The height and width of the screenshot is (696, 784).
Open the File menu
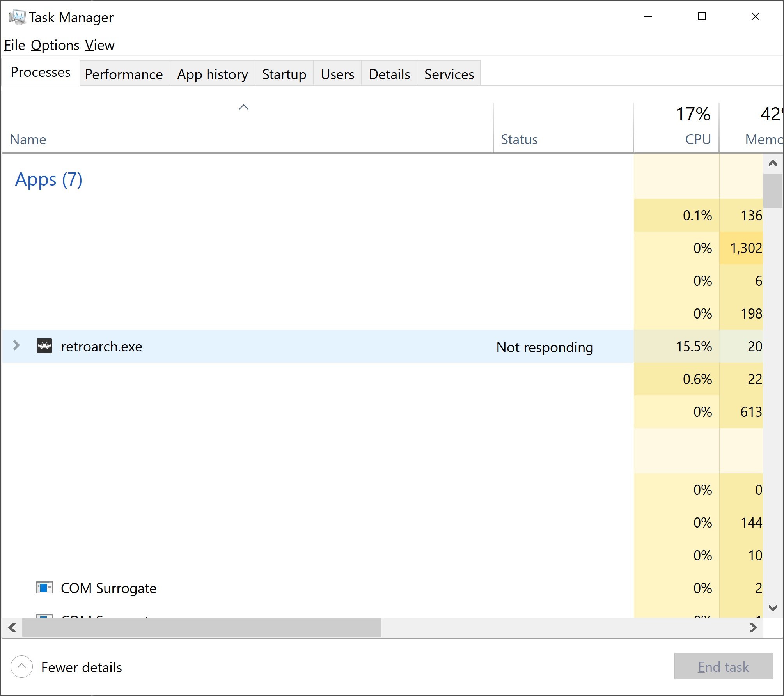point(14,45)
